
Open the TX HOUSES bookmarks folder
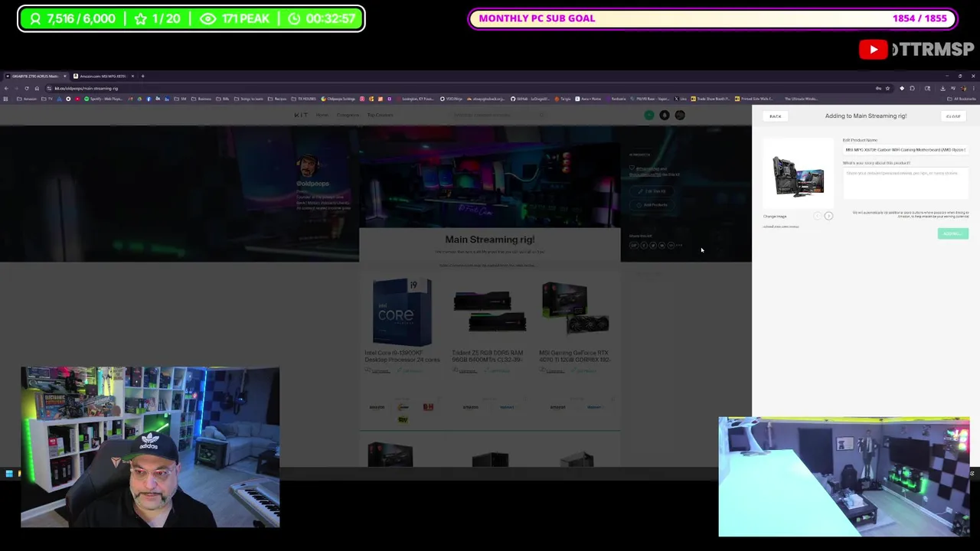(303, 99)
